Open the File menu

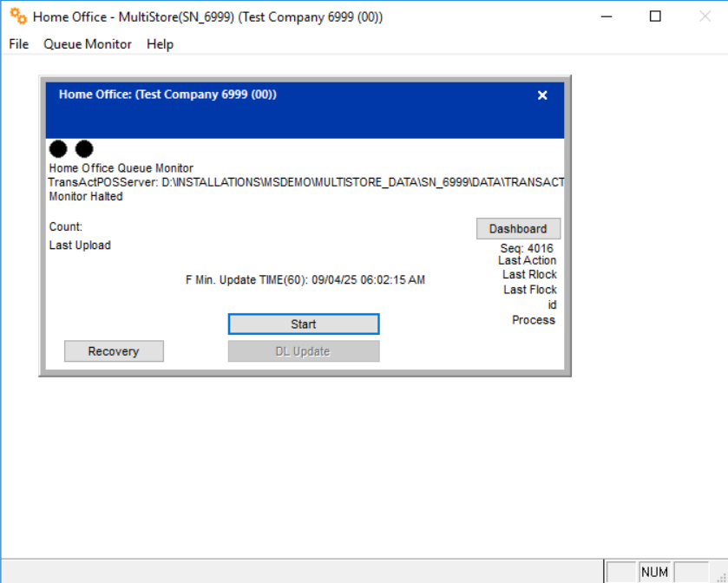(18, 44)
